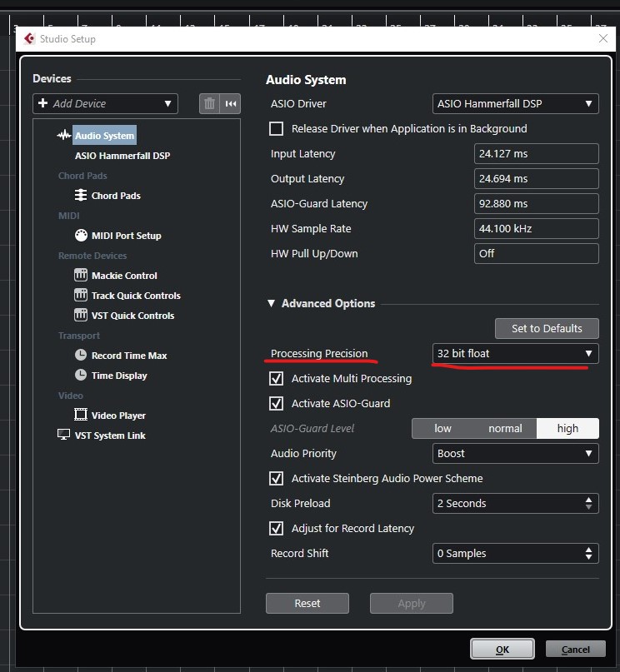Open the ASIO Driver dropdown
This screenshot has width=620, height=672.
pos(515,104)
